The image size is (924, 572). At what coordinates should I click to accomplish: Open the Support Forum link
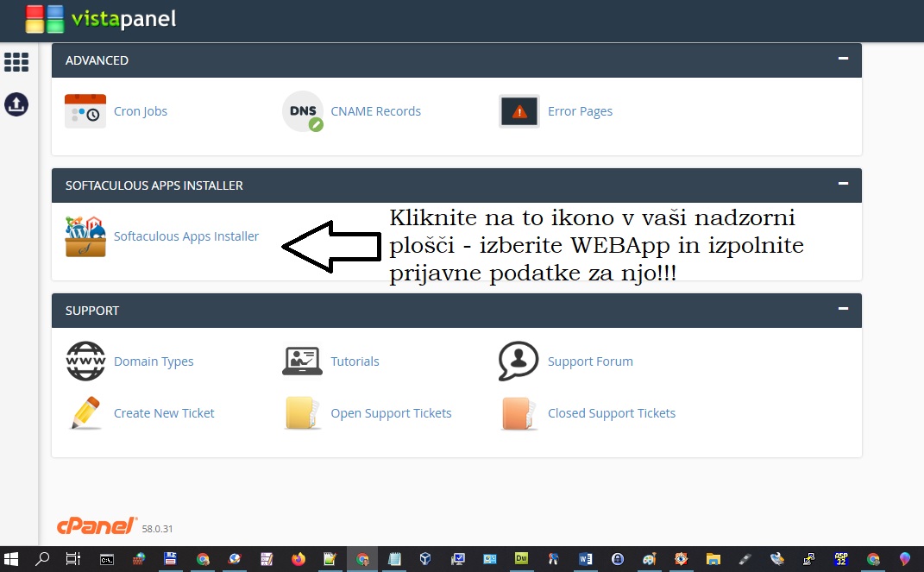click(x=590, y=361)
